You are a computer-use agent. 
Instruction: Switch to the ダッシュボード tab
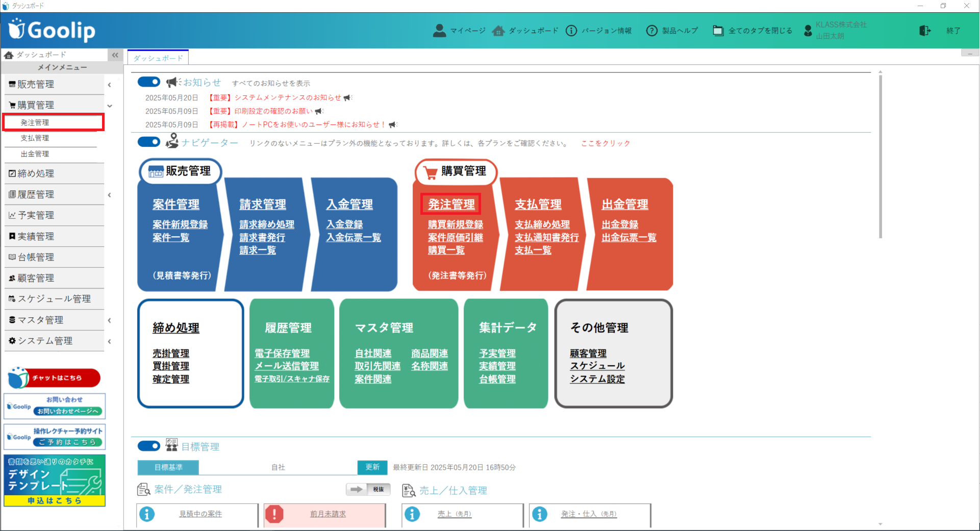click(158, 58)
